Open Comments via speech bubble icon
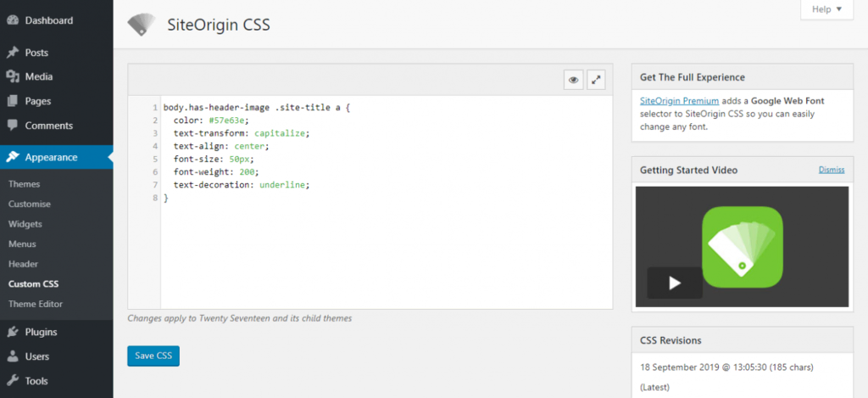Screen dimensions: 868x398 pos(13,126)
